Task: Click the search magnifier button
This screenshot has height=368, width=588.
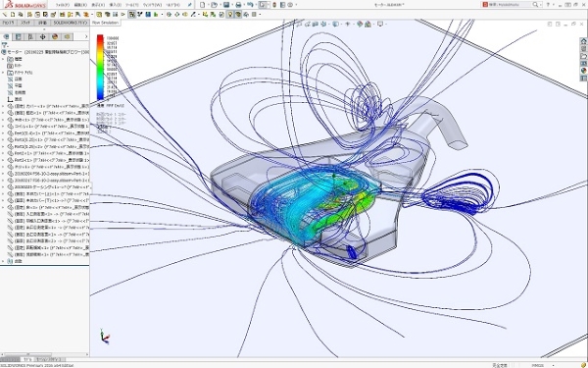Action: pos(535,5)
